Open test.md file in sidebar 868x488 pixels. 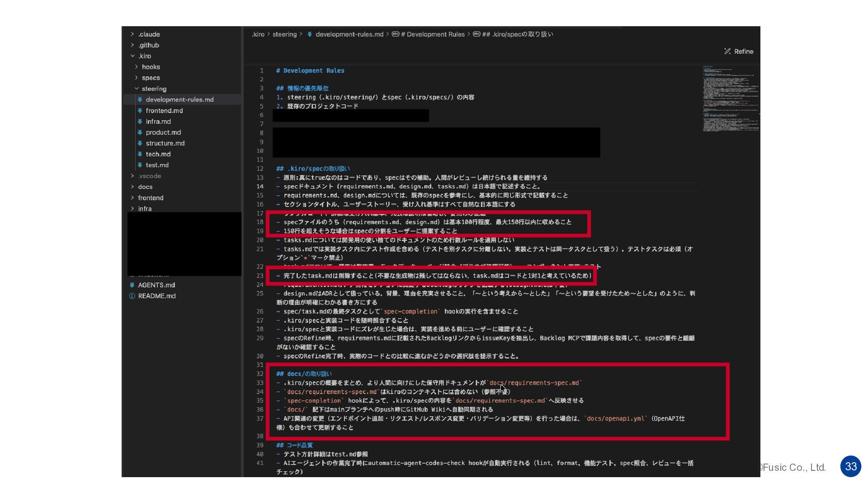click(157, 165)
